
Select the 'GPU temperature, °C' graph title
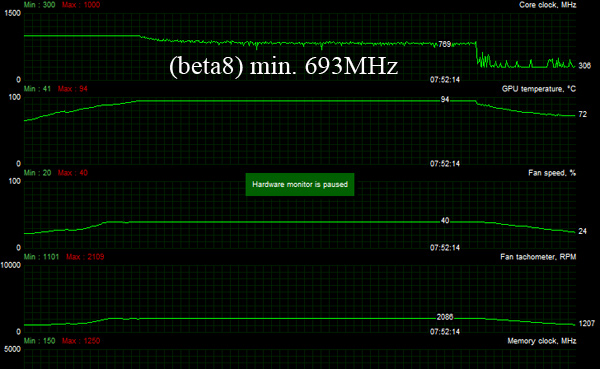point(539,89)
